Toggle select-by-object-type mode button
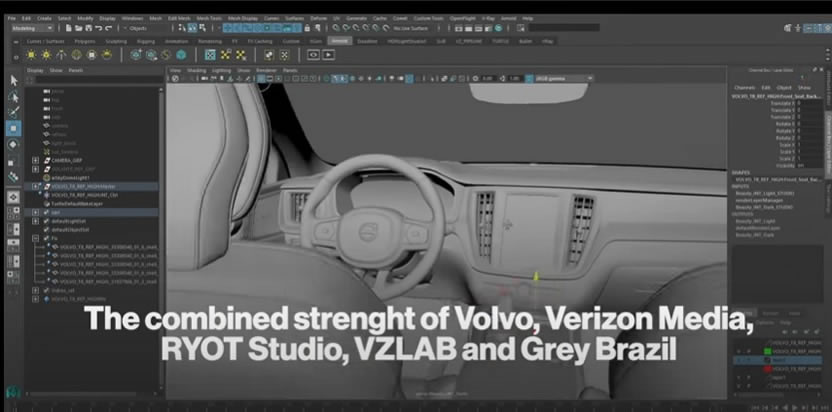The width and height of the screenshot is (832, 412). click(193, 28)
